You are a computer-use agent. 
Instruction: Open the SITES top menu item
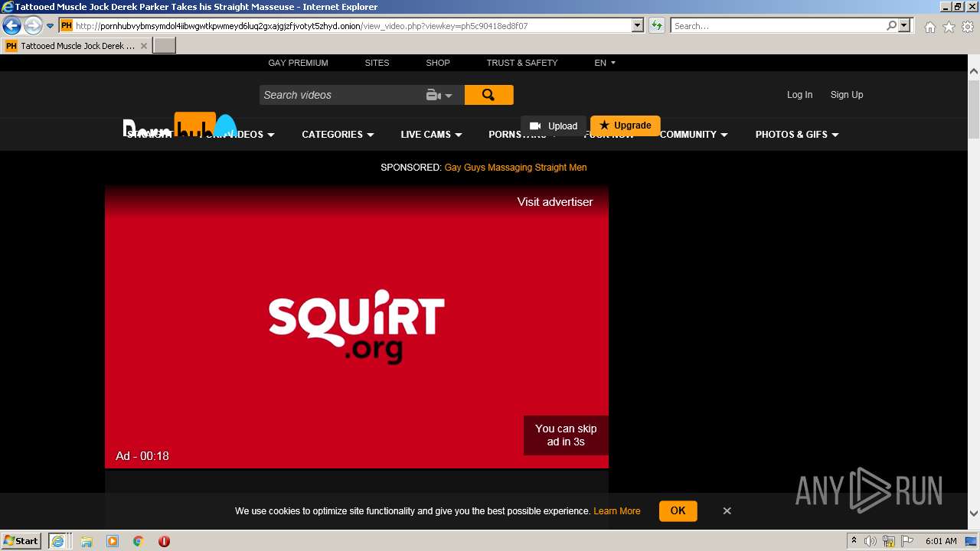[377, 63]
